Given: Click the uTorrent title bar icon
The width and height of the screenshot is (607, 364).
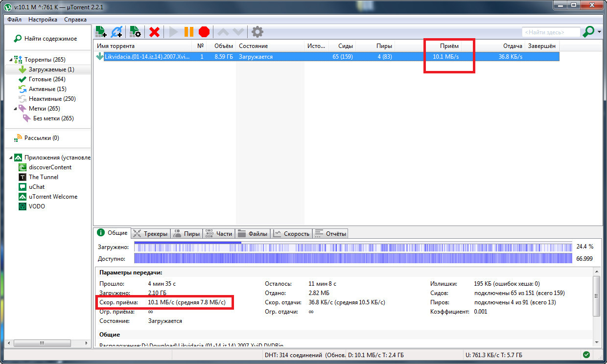Looking at the screenshot, I should coord(8,7).
